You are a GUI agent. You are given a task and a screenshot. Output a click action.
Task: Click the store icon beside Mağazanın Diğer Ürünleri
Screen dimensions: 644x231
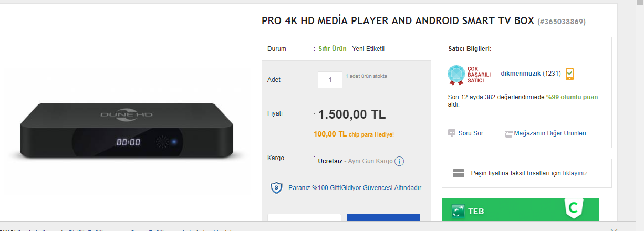508,133
